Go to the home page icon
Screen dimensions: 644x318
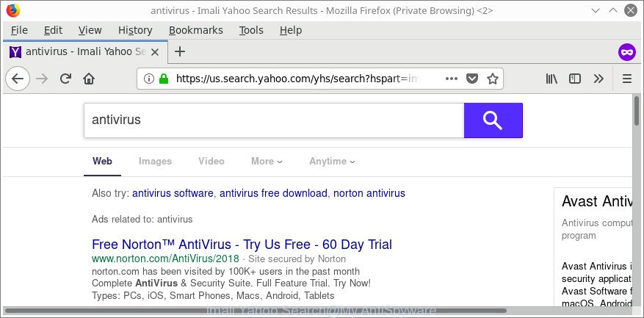tap(89, 79)
